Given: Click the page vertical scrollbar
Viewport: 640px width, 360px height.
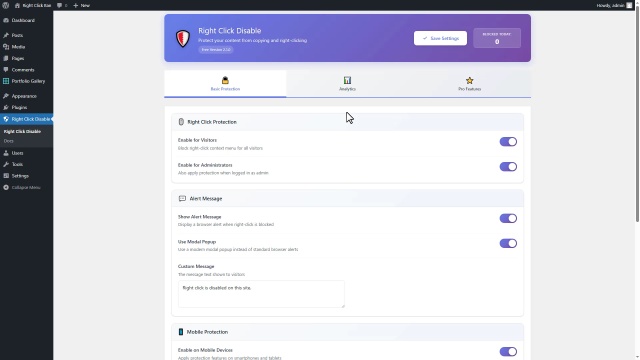Looking at the screenshot, I should tap(637, 114).
